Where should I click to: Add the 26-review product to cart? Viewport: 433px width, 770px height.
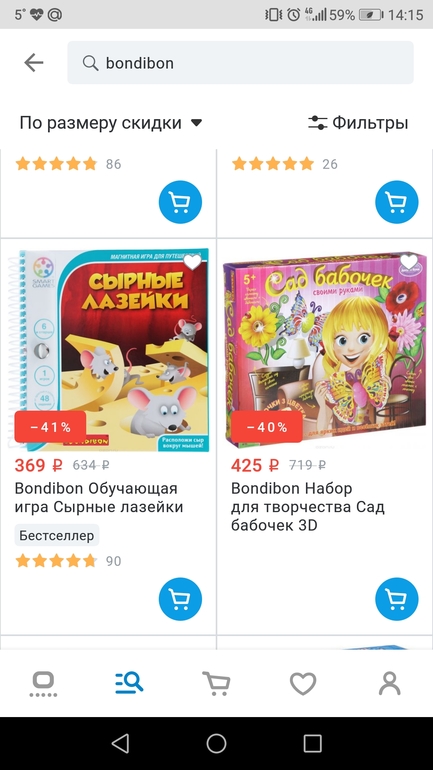point(397,202)
